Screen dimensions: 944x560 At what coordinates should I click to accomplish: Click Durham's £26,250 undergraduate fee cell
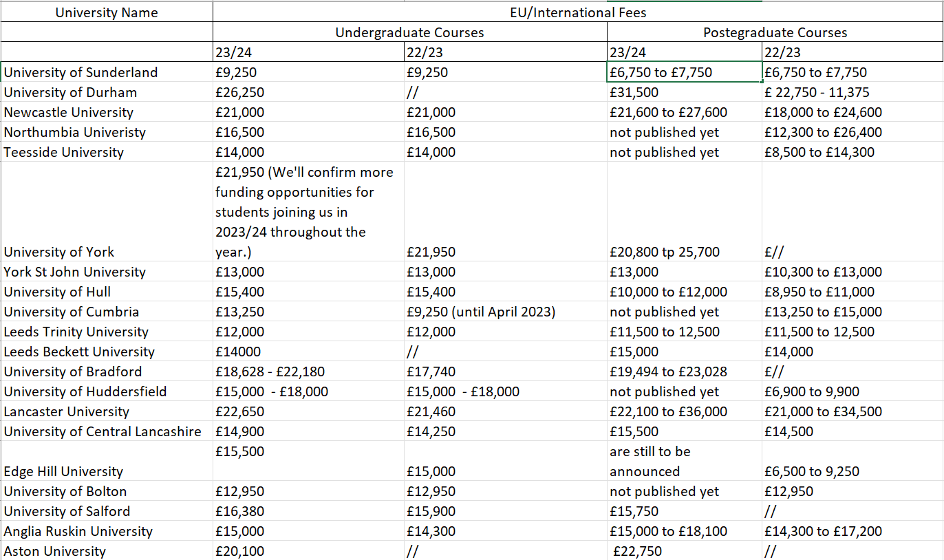(239, 92)
